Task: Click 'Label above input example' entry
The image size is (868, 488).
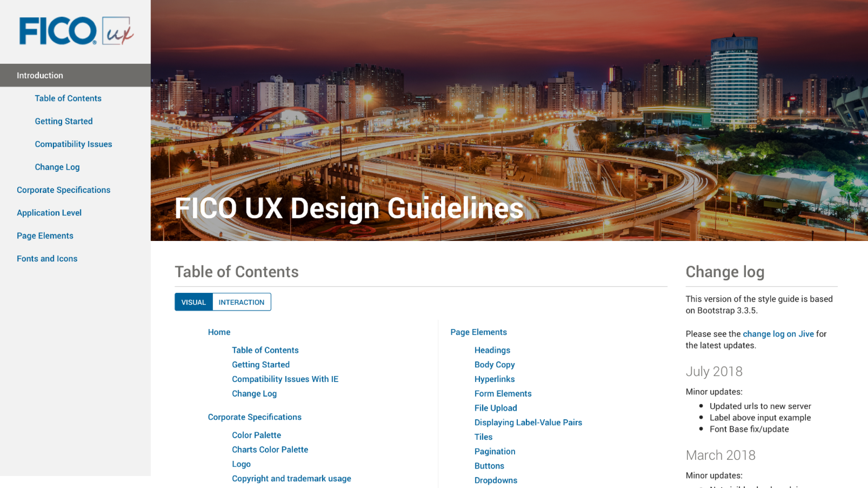Action: [760, 418]
